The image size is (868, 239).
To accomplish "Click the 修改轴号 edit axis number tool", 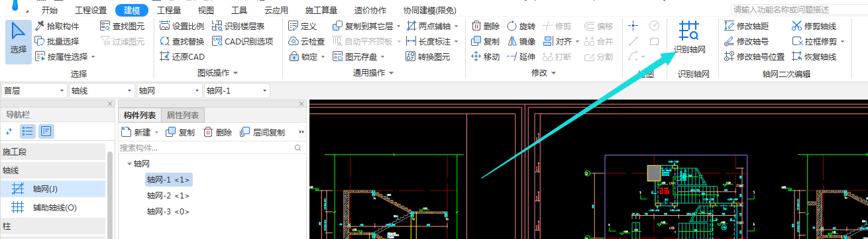I will pos(747,41).
